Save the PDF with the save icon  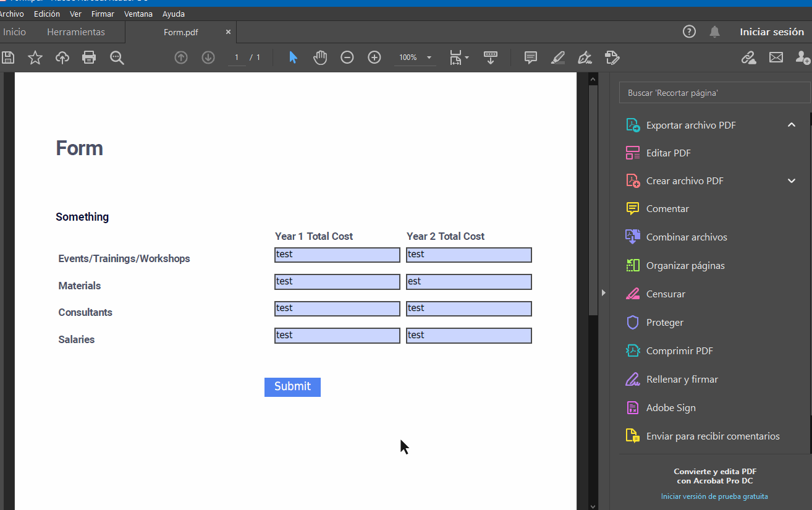click(x=7, y=57)
